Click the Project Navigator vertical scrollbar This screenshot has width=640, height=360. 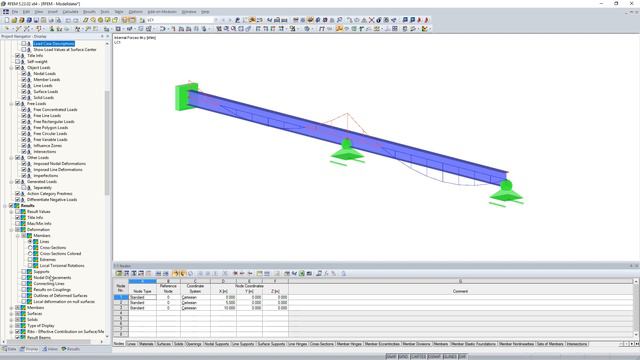(107, 143)
